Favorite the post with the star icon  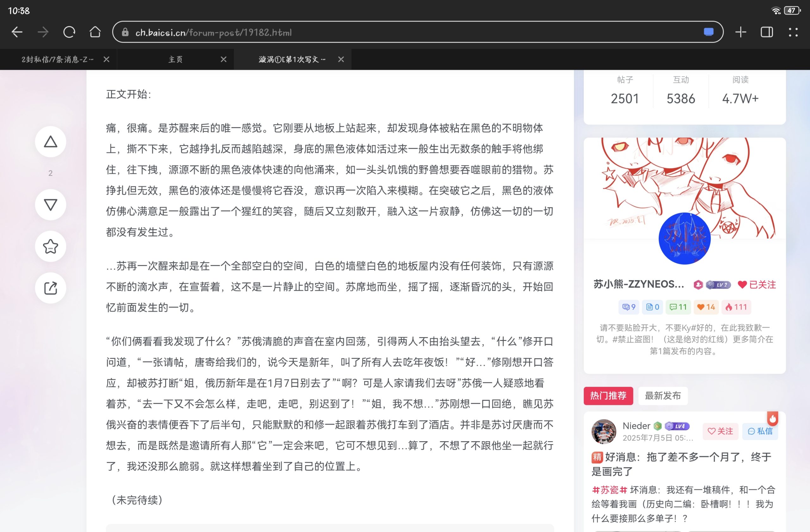click(x=50, y=246)
